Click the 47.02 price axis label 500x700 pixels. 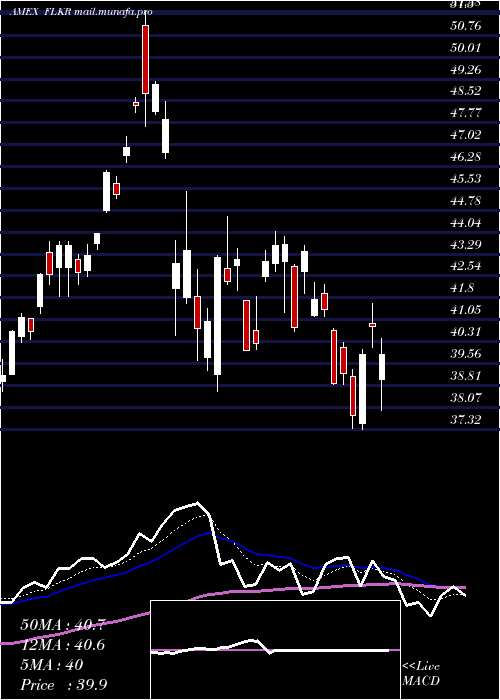[466, 135]
